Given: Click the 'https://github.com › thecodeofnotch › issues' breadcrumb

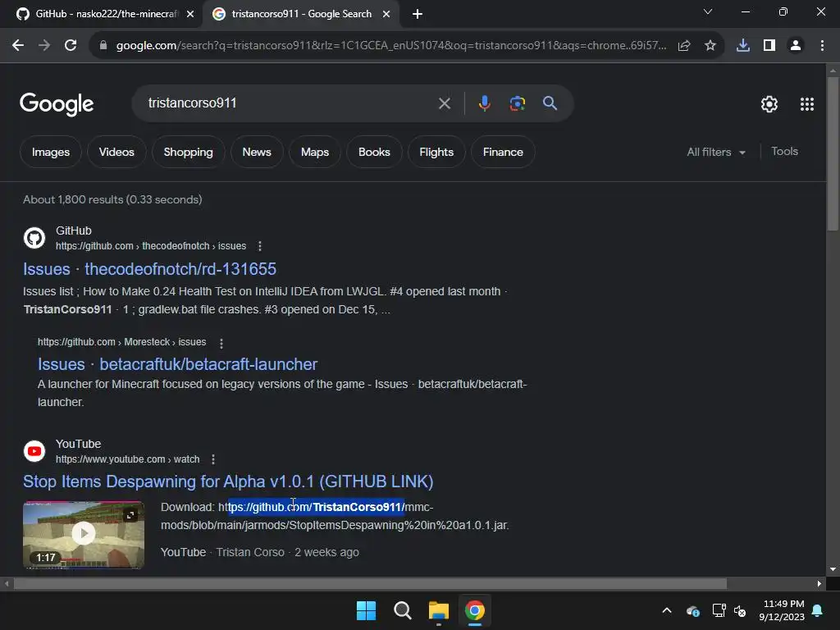Looking at the screenshot, I should point(151,246).
